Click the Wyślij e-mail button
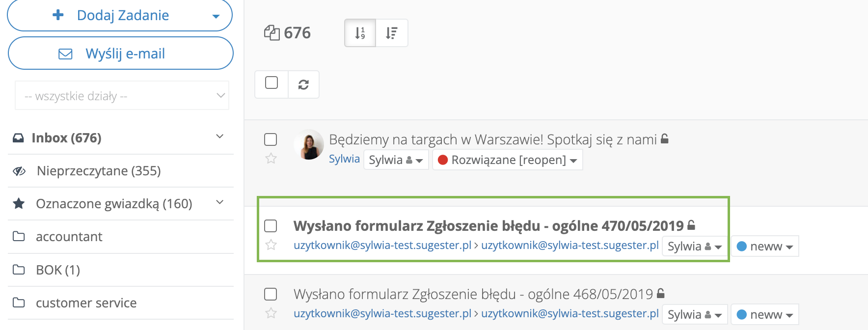 (121, 54)
